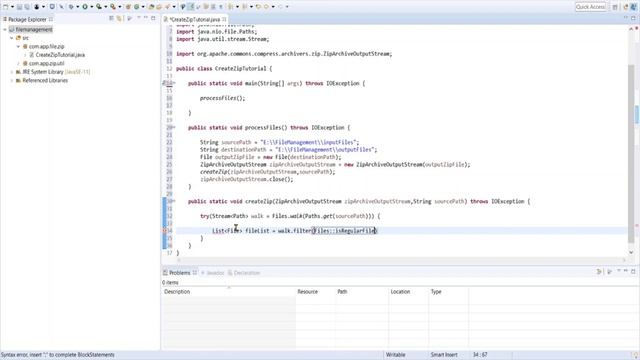Close the CreateZipTutorial.java editor tab
Screen dimensions: 640x360
224,19
